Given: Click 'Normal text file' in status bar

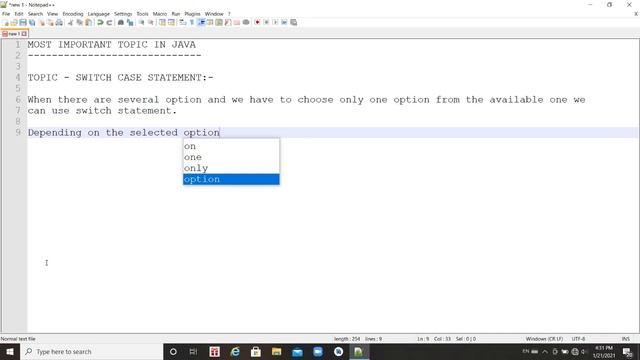Looking at the screenshot, I should pos(18,339).
